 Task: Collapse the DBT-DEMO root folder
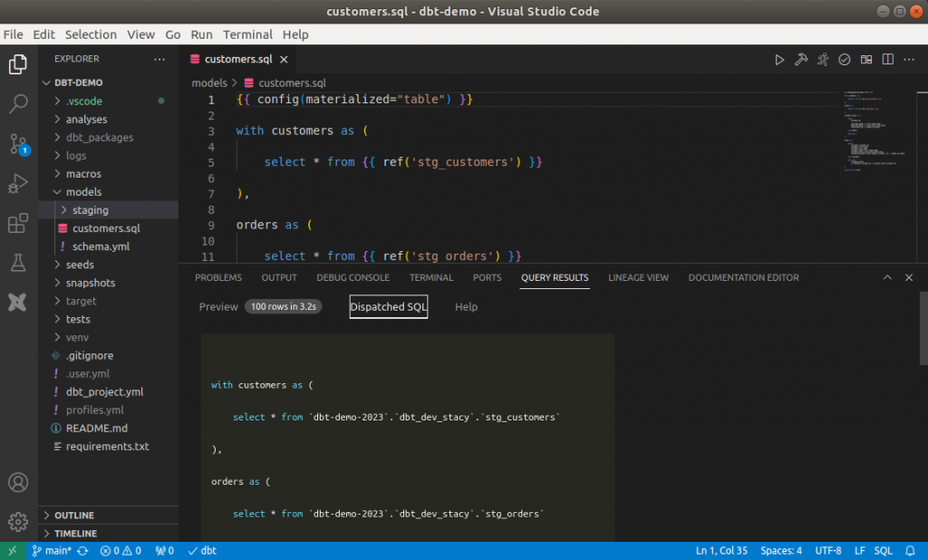pyautogui.click(x=109, y=82)
